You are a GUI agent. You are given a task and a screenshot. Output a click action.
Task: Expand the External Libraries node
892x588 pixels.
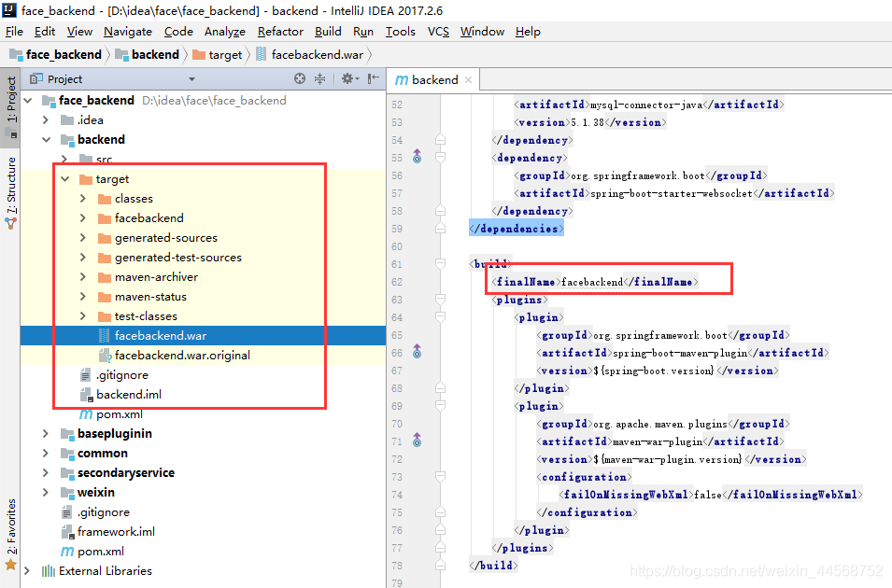click(27, 571)
